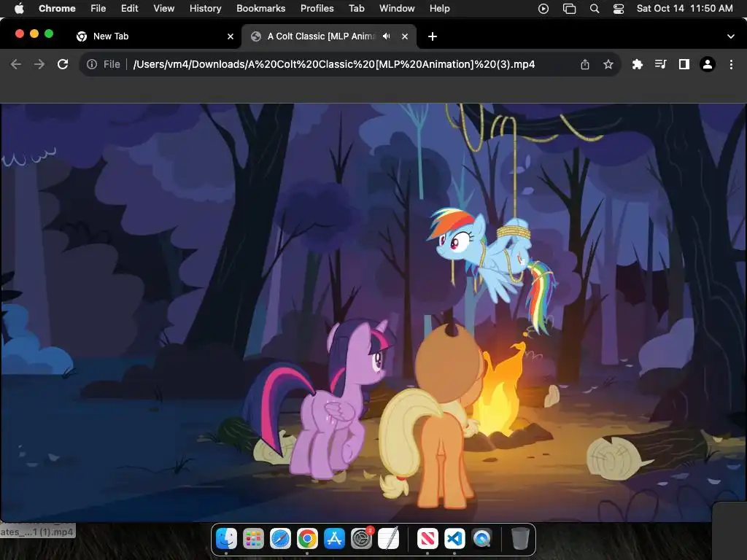Click the address bar file path

pyautogui.click(x=333, y=64)
